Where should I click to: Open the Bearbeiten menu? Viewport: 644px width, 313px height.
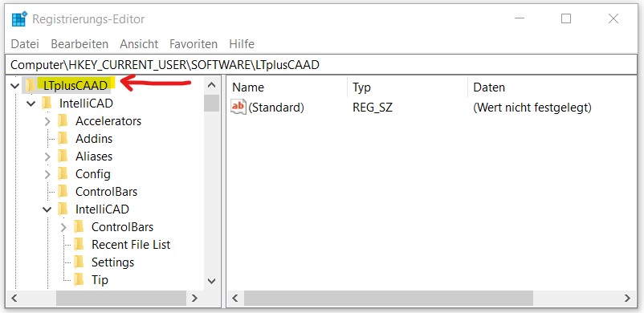(x=79, y=44)
